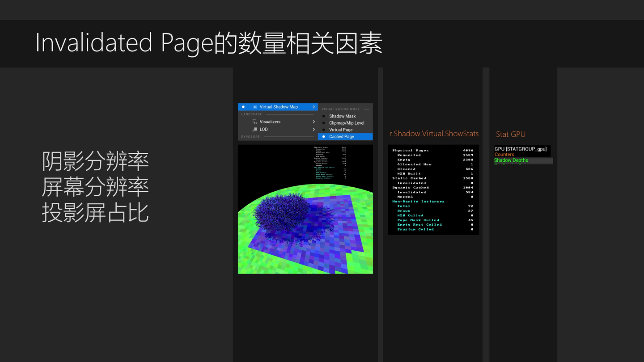Click the highlighted Cached Page menu item

(342, 136)
